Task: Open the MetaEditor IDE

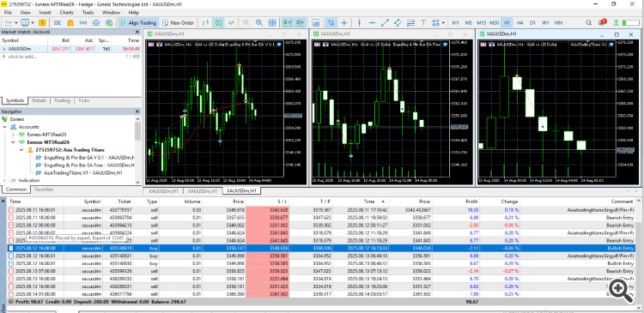Action: coord(58,22)
